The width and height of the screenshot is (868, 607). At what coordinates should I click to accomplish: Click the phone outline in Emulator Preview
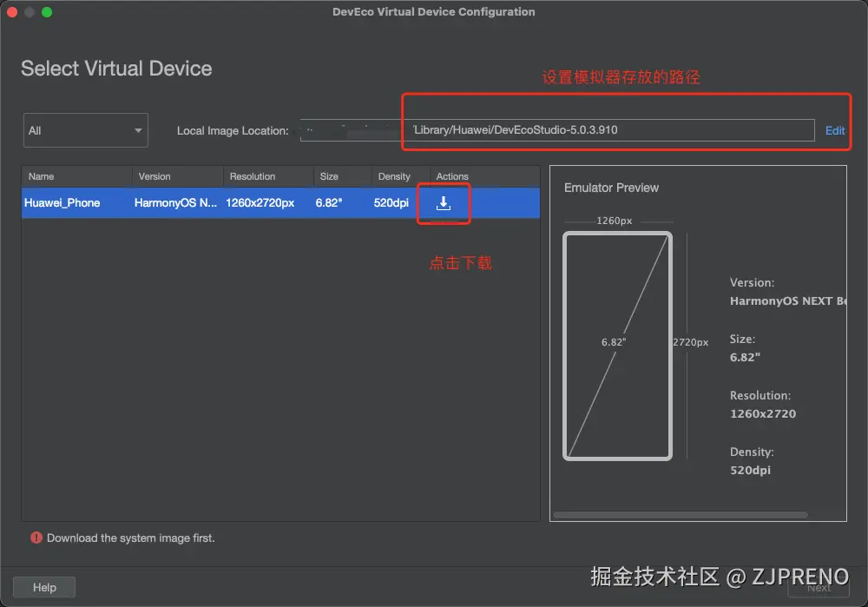[x=617, y=346]
